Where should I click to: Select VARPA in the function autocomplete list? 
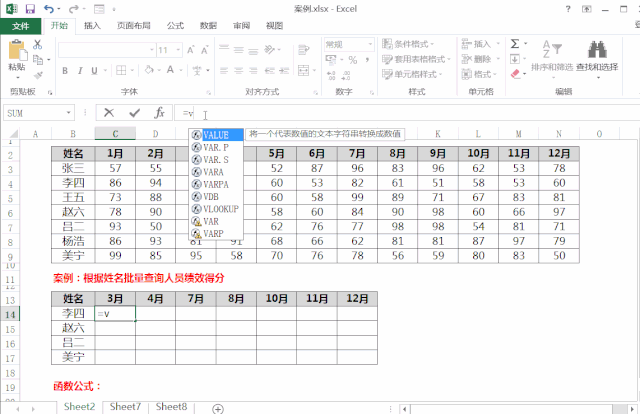point(216,184)
